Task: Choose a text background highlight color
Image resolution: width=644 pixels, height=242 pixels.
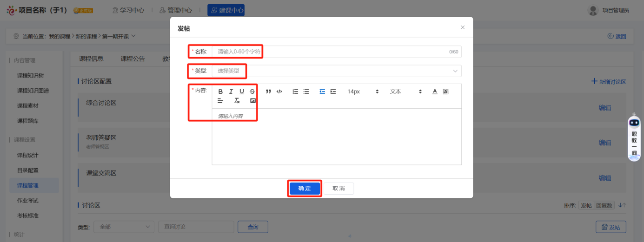Action: pyautogui.click(x=445, y=92)
